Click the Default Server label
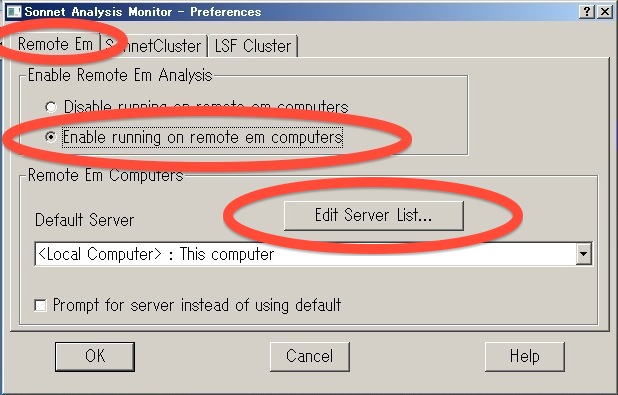This screenshot has width=618, height=395. [x=84, y=220]
